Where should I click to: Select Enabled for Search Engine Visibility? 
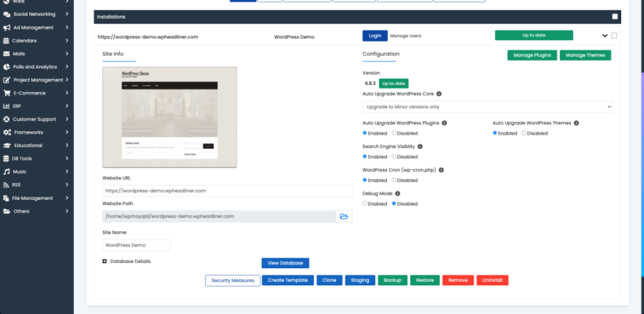click(x=365, y=157)
